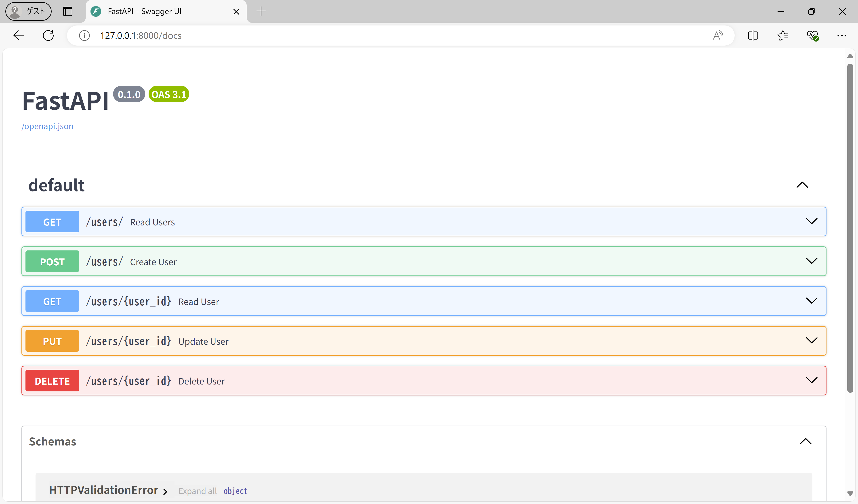Click the GET badge for Read User

52,301
